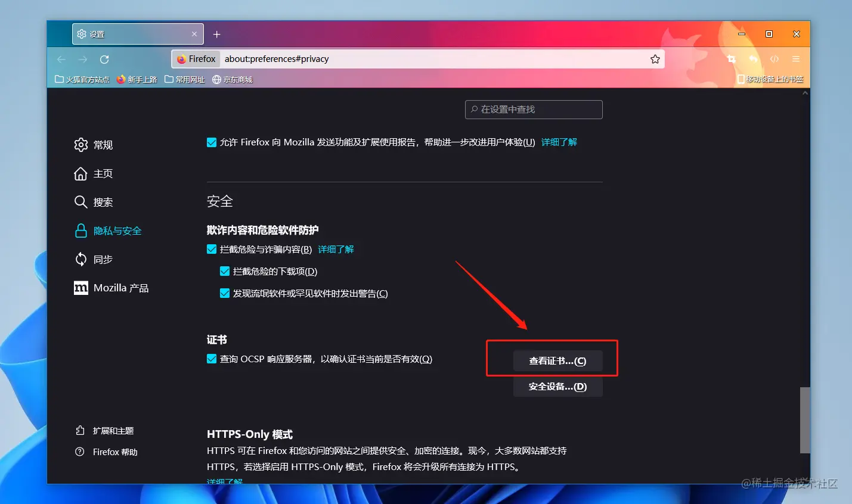Open the 火狐官方站点 bookmark folder
The width and height of the screenshot is (852, 504).
(82, 79)
